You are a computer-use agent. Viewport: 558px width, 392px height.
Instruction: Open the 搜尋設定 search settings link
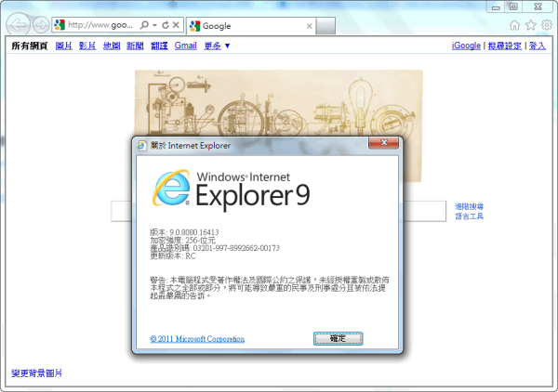(505, 46)
